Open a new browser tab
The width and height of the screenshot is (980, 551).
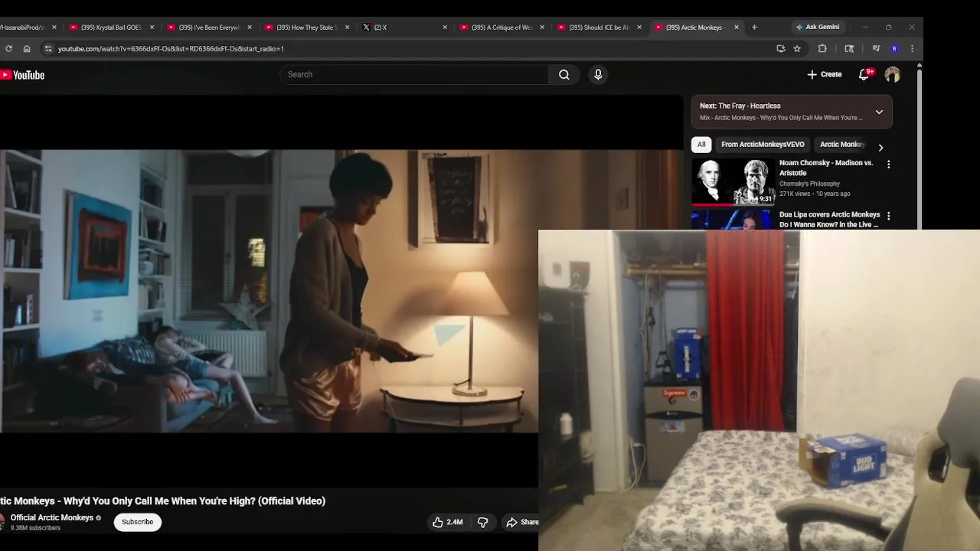754,27
